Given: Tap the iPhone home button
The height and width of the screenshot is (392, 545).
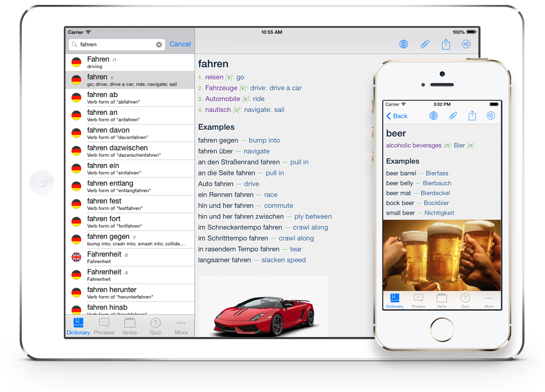Looking at the screenshot, I should coord(442,329).
